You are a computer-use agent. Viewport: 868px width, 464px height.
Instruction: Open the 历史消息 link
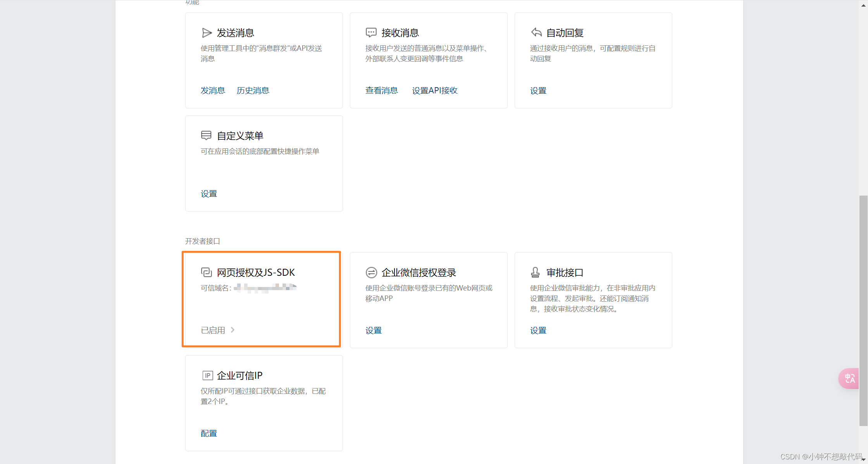click(x=253, y=90)
